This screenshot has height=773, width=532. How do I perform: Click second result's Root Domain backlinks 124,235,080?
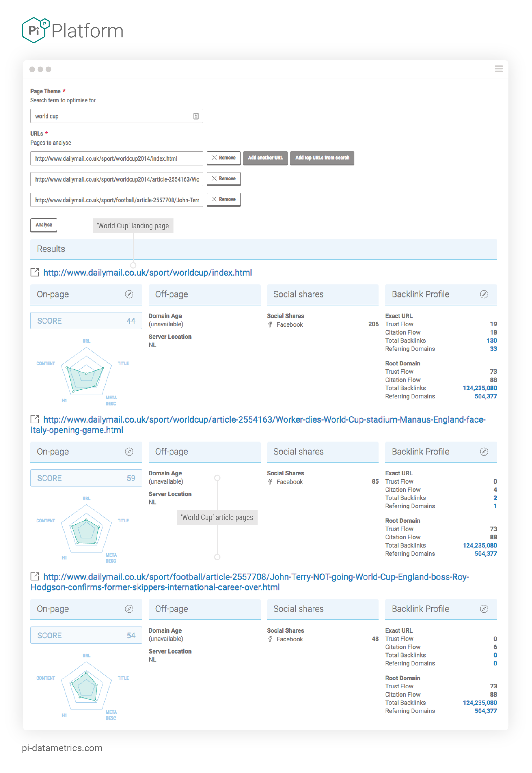480,545
